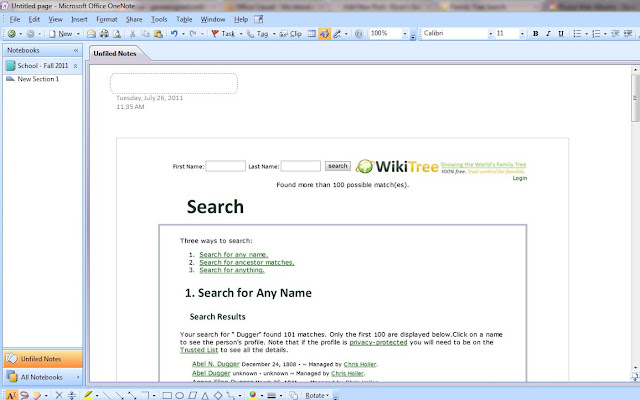Click the Redo arrow icon
Viewport: 640px width, 400px height.
pyautogui.click(x=193, y=34)
